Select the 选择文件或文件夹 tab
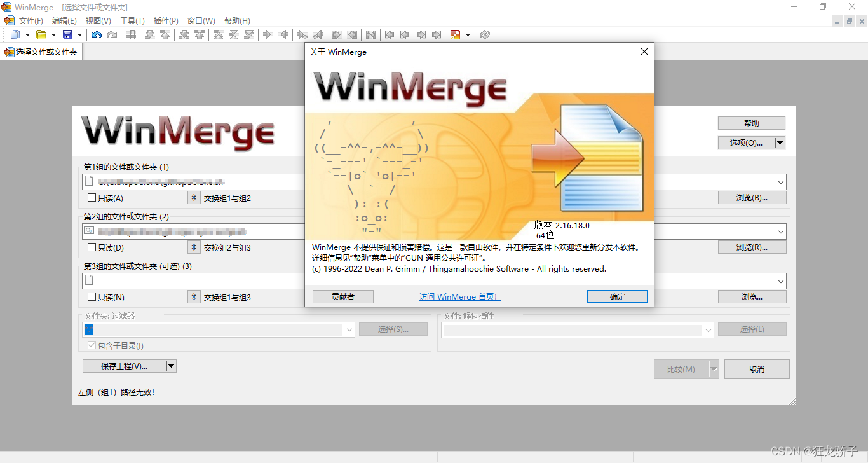Screen dimensions: 868x463 41,52
